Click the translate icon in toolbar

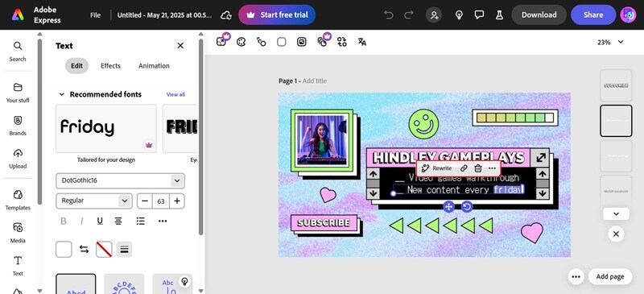click(x=361, y=42)
